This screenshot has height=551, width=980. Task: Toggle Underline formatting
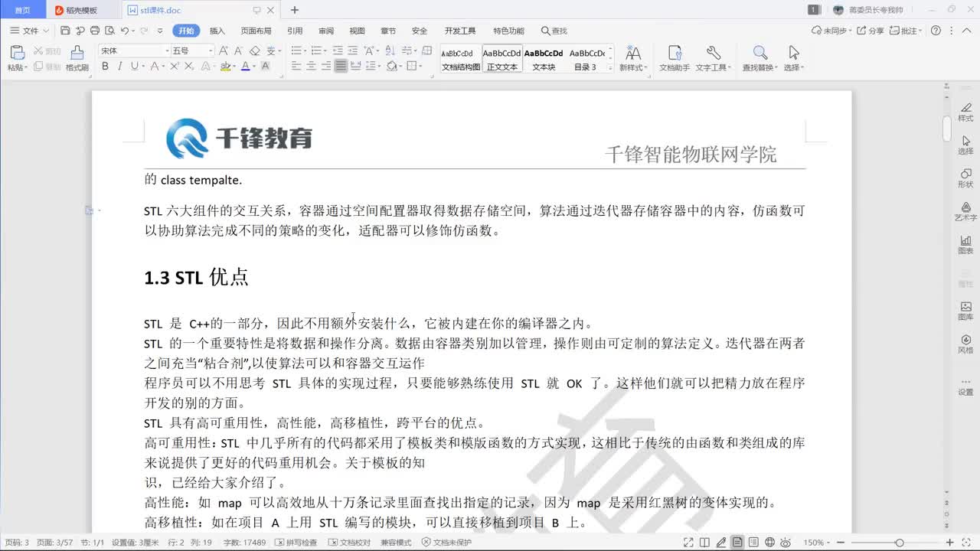coord(134,67)
